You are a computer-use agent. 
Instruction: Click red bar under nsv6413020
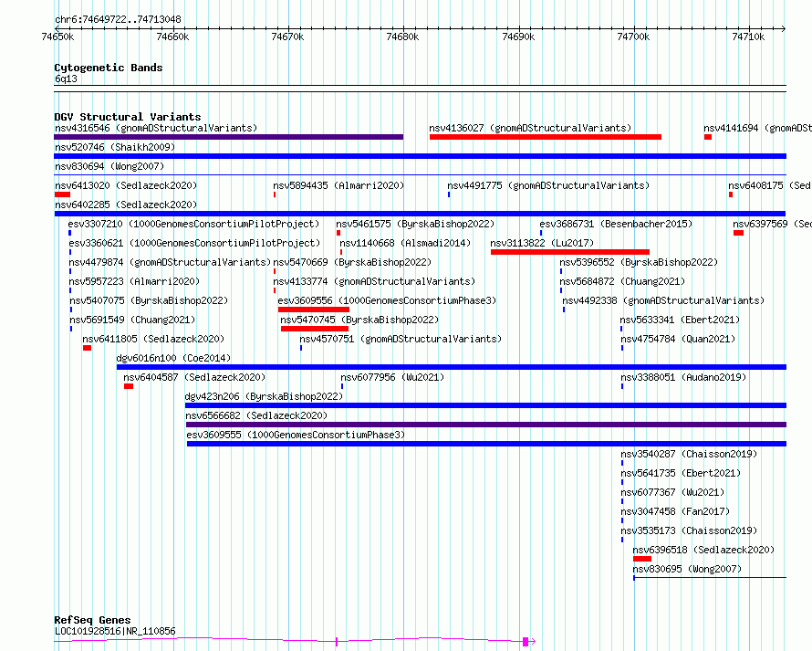pyautogui.click(x=62, y=194)
